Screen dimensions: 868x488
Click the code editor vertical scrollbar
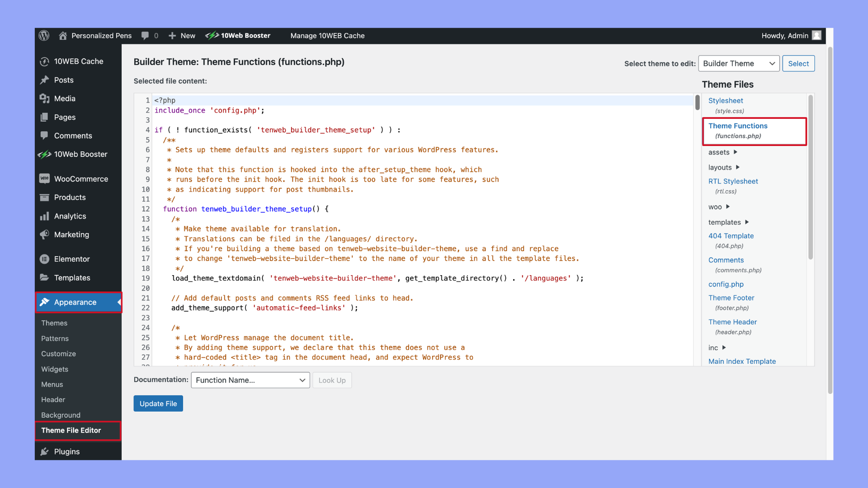point(698,103)
